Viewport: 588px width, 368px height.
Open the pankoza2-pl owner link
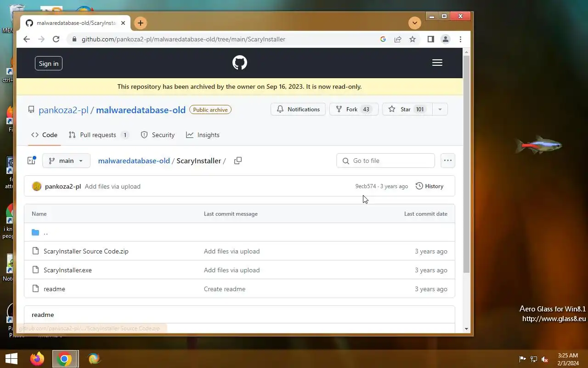[63, 109]
